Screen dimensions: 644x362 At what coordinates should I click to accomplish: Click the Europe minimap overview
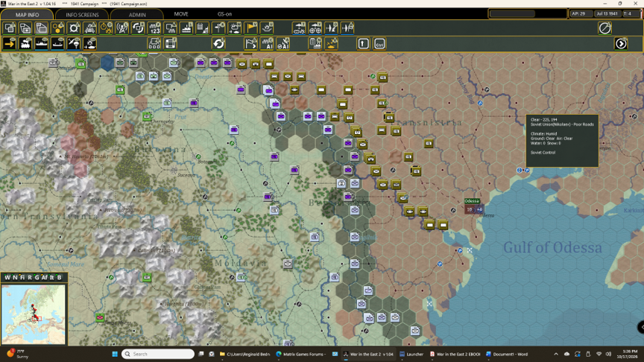(34, 314)
